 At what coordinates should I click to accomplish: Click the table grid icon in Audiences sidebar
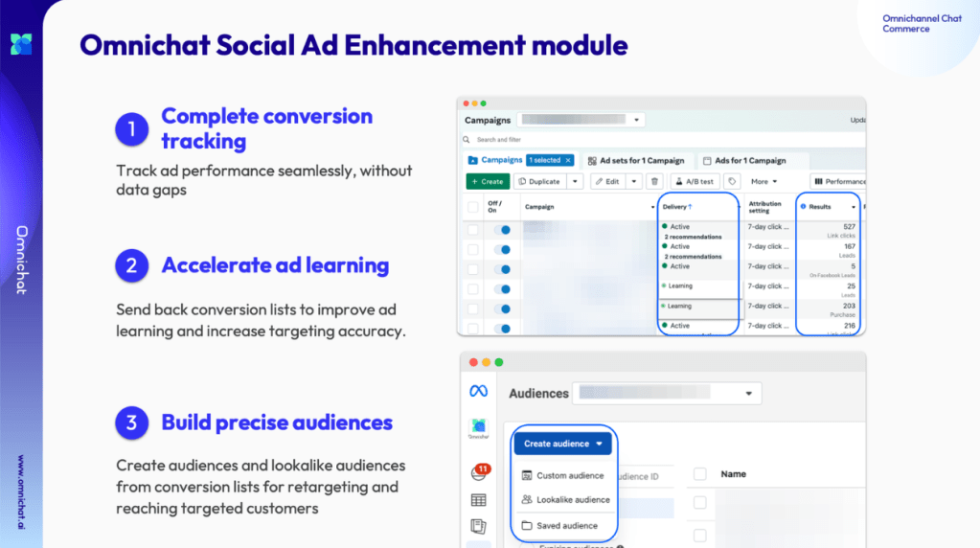tap(478, 499)
